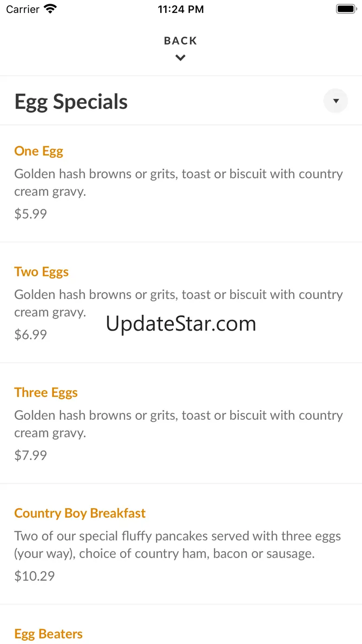362x644 pixels.
Task: Tap the $6.99 price for Two Eggs
Action: pos(31,335)
